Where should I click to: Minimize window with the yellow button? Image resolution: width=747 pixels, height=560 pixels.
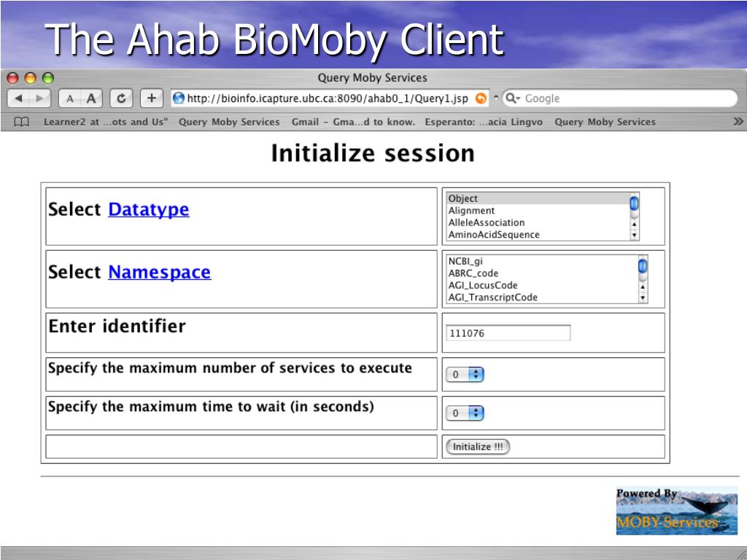pyautogui.click(x=31, y=78)
